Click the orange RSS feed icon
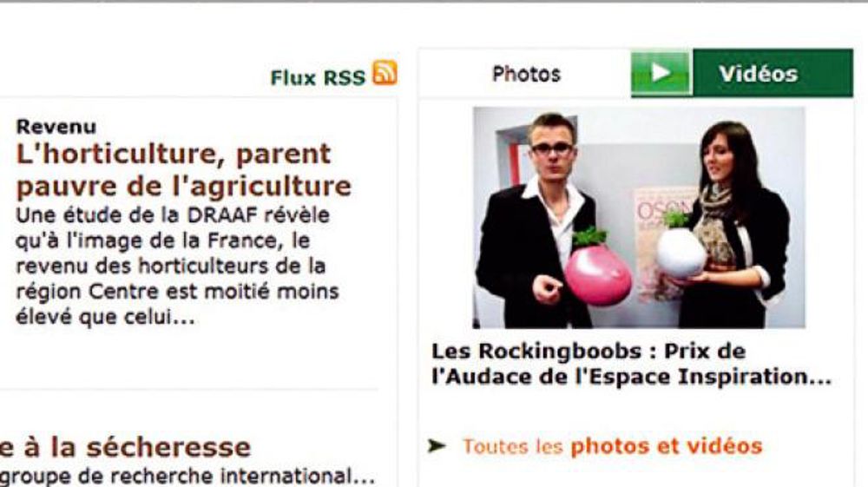 385,73
